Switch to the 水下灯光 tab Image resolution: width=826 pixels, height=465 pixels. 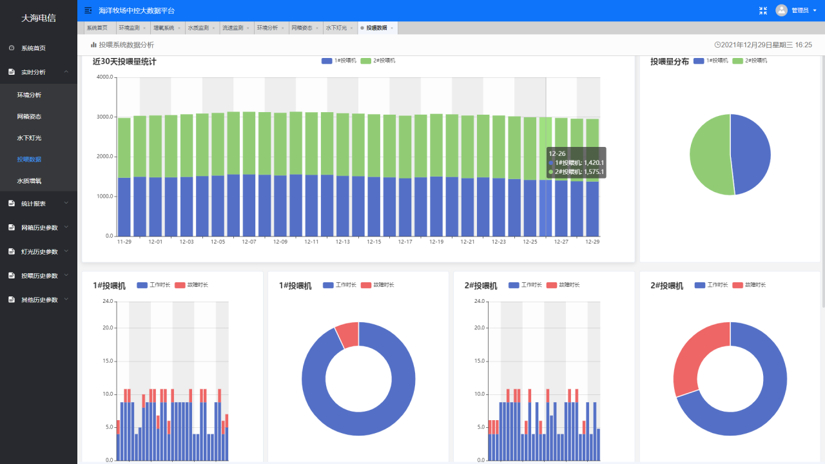(x=336, y=28)
